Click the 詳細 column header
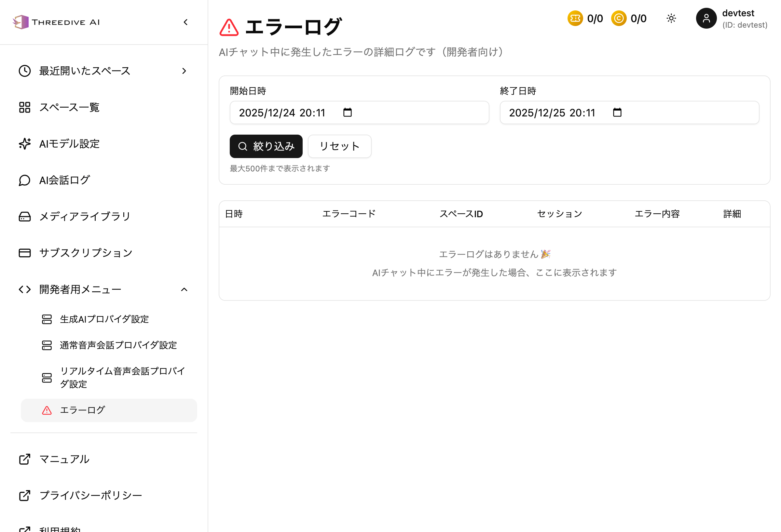This screenshot has height=532, width=781. pos(732,214)
